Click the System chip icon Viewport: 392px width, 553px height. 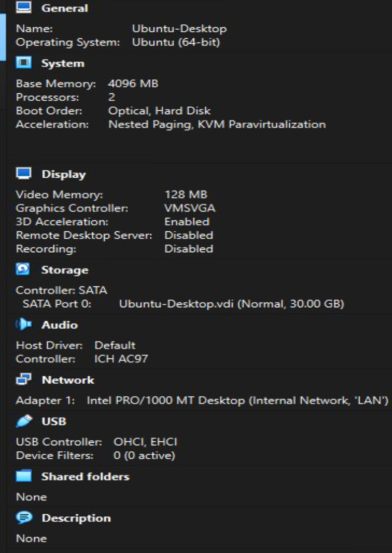23,64
